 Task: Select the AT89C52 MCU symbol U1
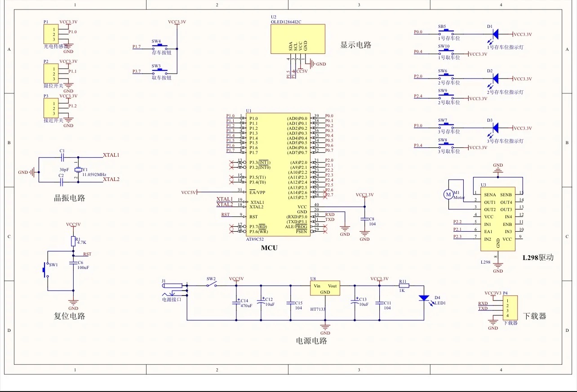tap(279, 175)
